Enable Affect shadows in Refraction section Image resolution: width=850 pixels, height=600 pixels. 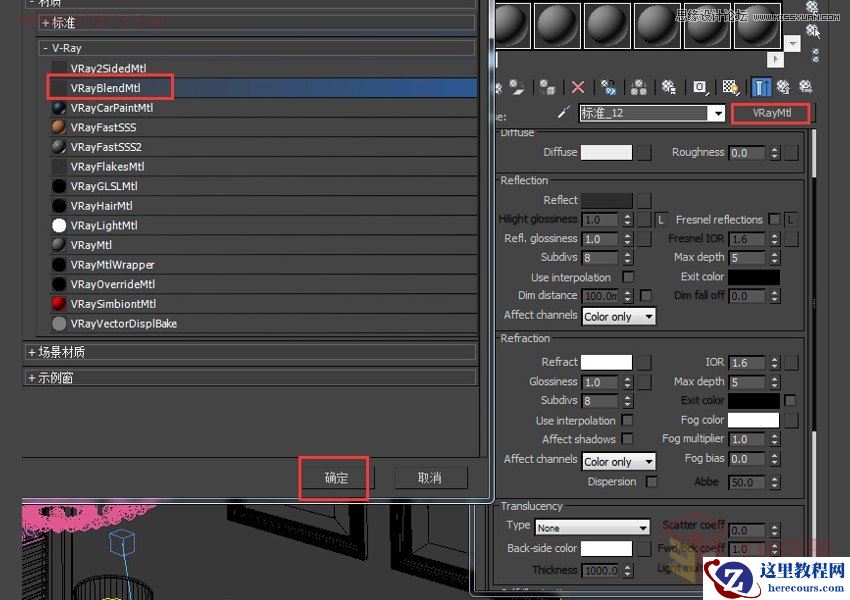(x=629, y=439)
